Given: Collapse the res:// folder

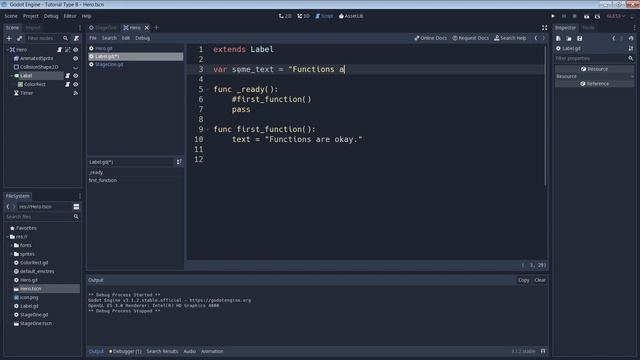Looking at the screenshot, I should [x=7, y=236].
